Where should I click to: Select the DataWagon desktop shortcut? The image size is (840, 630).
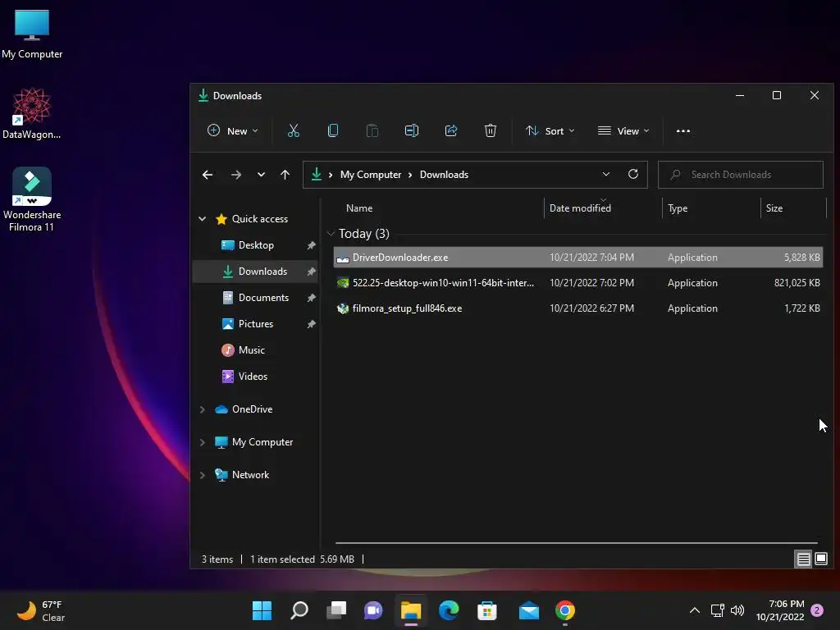(x=32, y=113)
